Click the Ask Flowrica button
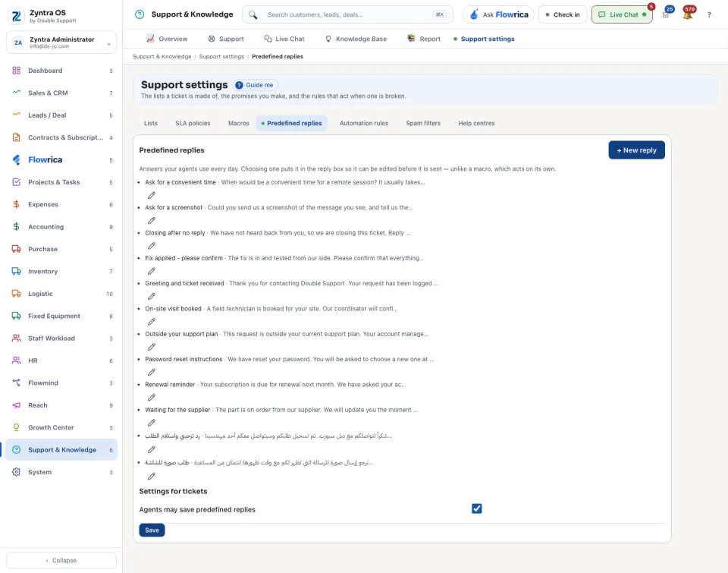728x573 pixels. click(498, 14)
